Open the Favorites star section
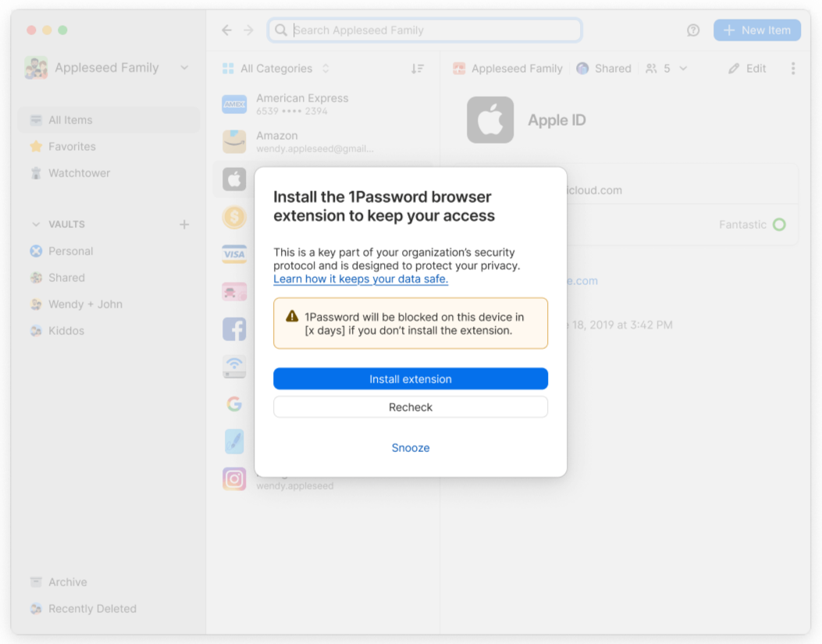822x644 pixels. coord(37,146)
